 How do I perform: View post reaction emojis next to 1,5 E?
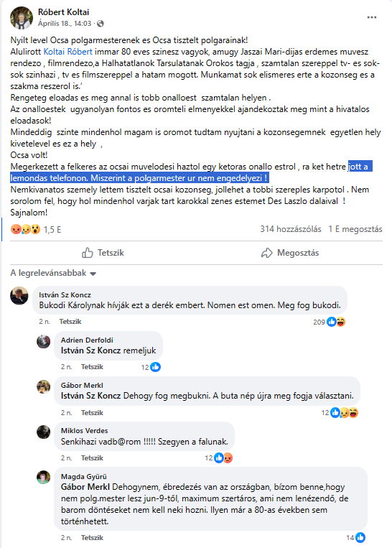tap(26, 230)
